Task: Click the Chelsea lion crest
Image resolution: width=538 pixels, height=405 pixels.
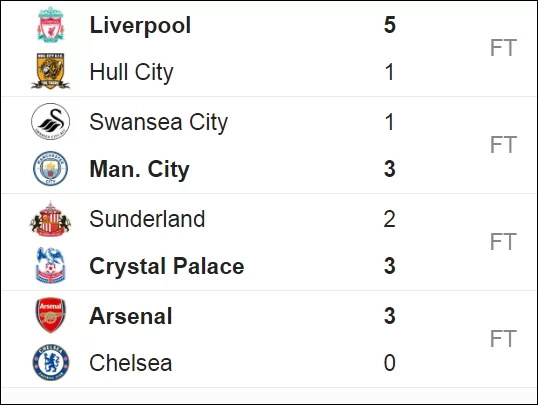Action: (50, 362)
